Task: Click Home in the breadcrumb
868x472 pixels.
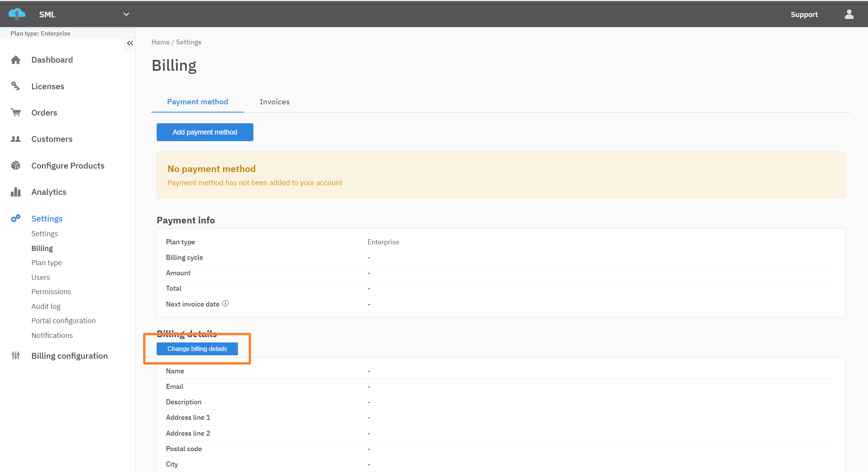Action: click(160, 42)
